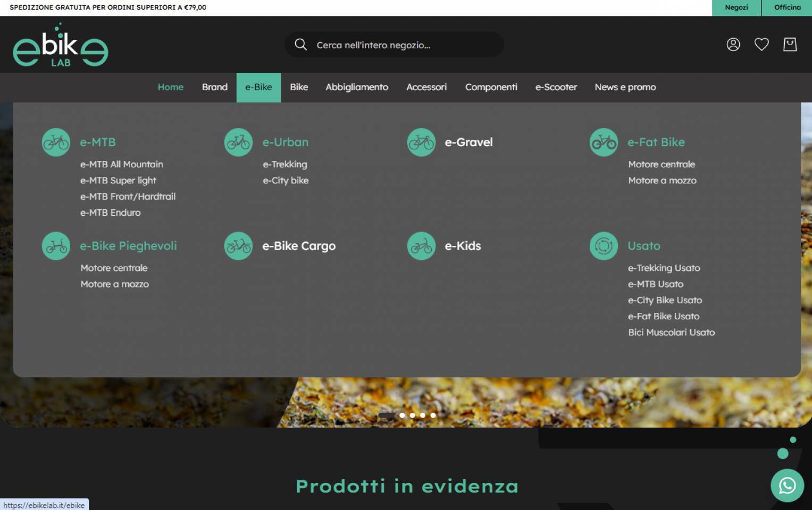Viewport: 812px width, 510px height.
Task: Click the e-Urban bicycle icon
Action: [238, 142]
